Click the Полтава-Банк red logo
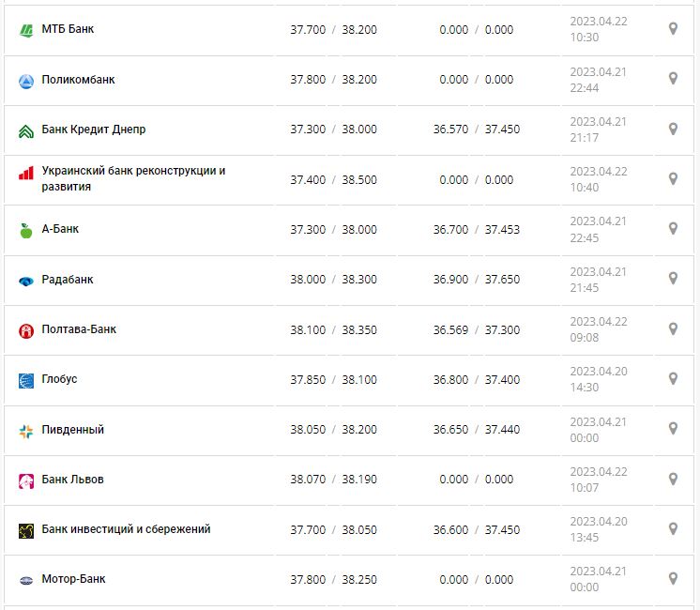 pos(26,330)
